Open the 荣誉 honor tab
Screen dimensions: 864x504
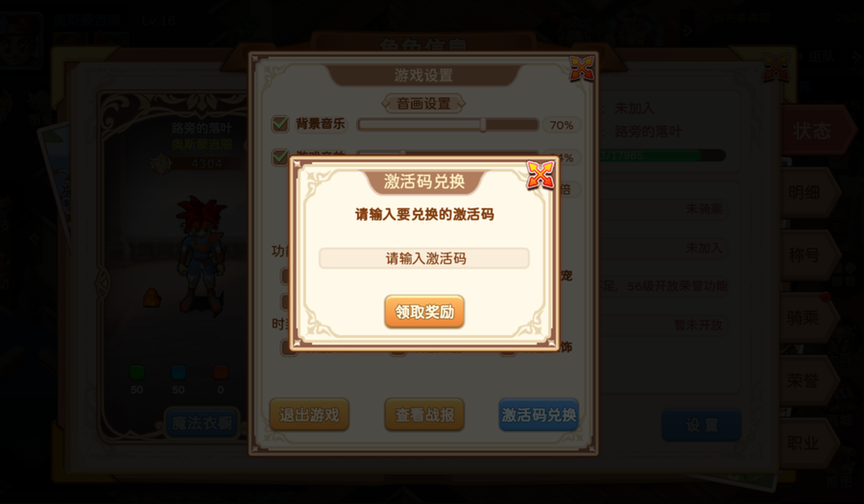click(807, 380)
